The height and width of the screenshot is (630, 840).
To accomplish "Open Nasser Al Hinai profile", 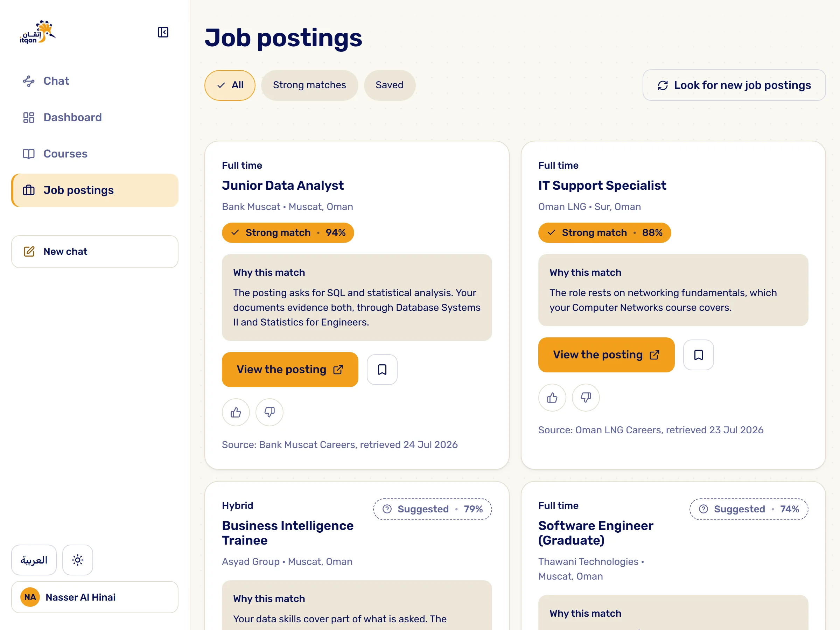I will pyautogui.click(x=94, y=597).
